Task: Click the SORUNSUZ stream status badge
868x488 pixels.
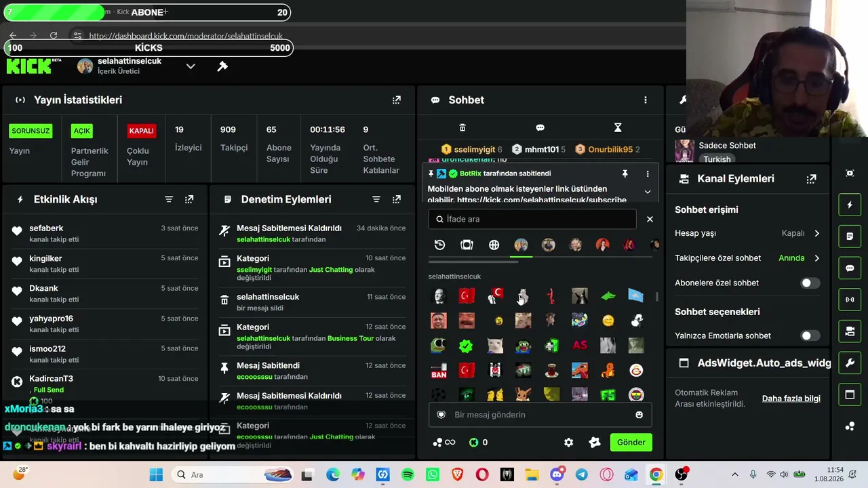Action: (31, 131)
